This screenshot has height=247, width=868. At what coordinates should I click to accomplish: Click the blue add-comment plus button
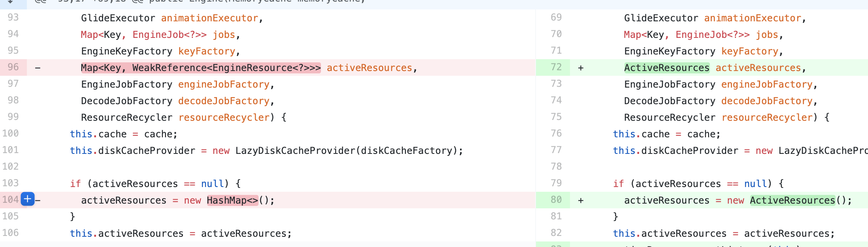pos(27,199)
